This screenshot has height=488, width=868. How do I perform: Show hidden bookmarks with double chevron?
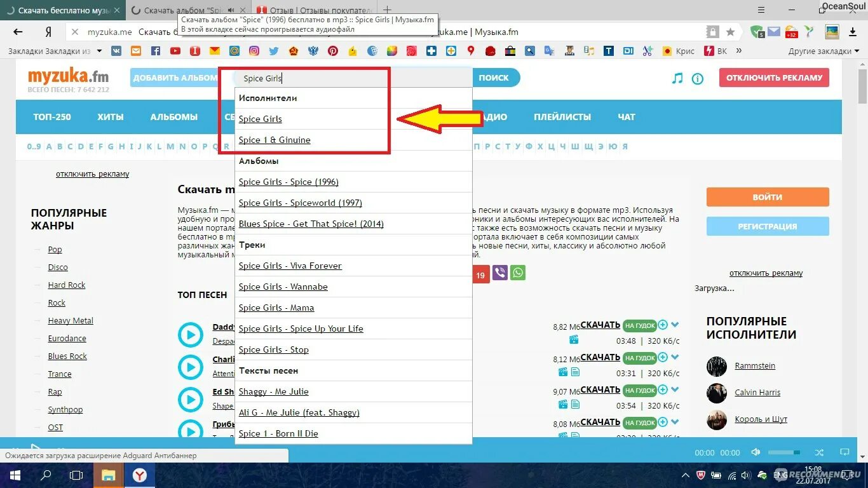[739, 51]
